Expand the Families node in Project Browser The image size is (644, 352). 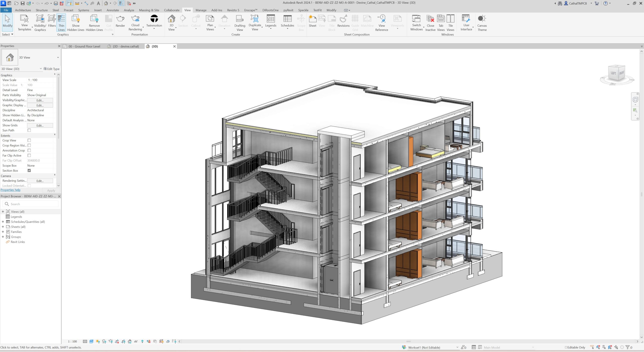[3, 232]
